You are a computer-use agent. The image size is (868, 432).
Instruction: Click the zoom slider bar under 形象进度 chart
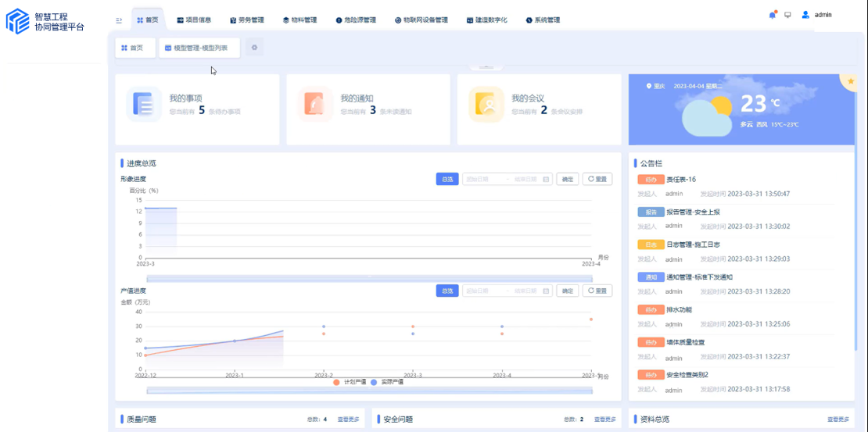click(x=369, y=278)
